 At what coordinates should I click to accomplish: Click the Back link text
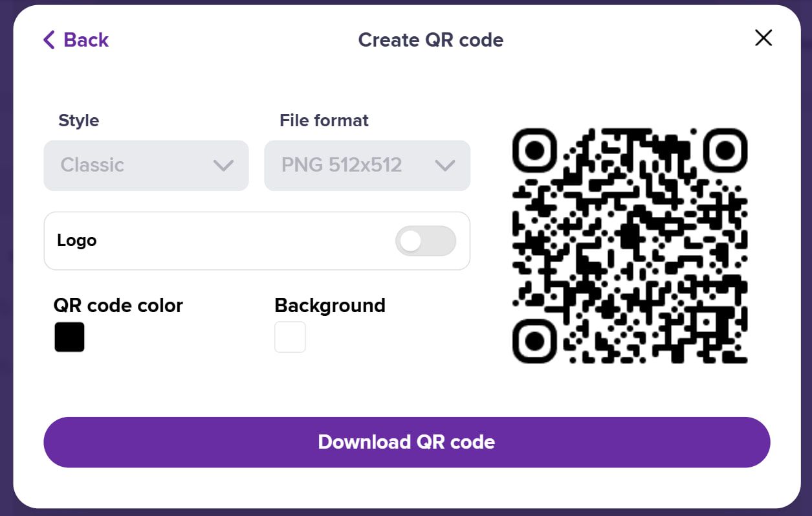(86, 40)
